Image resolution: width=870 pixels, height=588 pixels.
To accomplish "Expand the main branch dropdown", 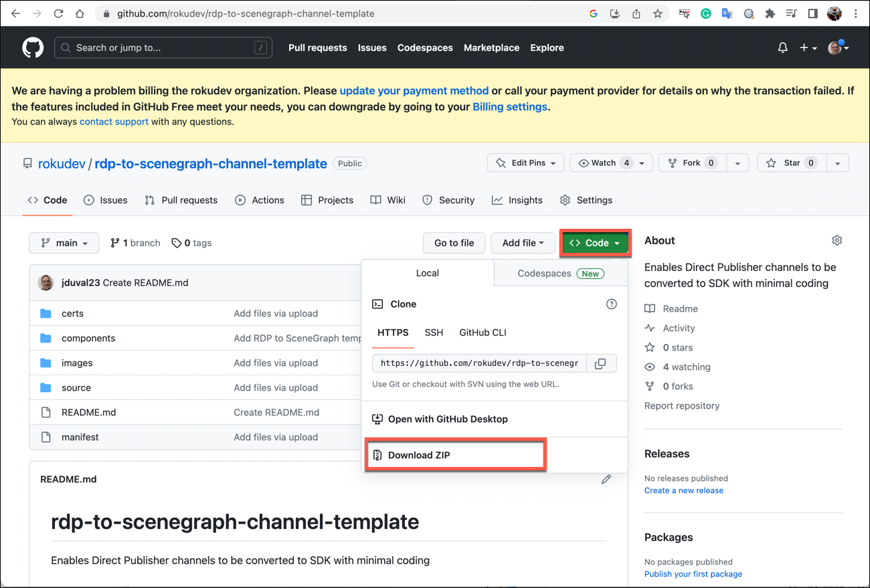I will pyautogui.click(x=64, y=243).
